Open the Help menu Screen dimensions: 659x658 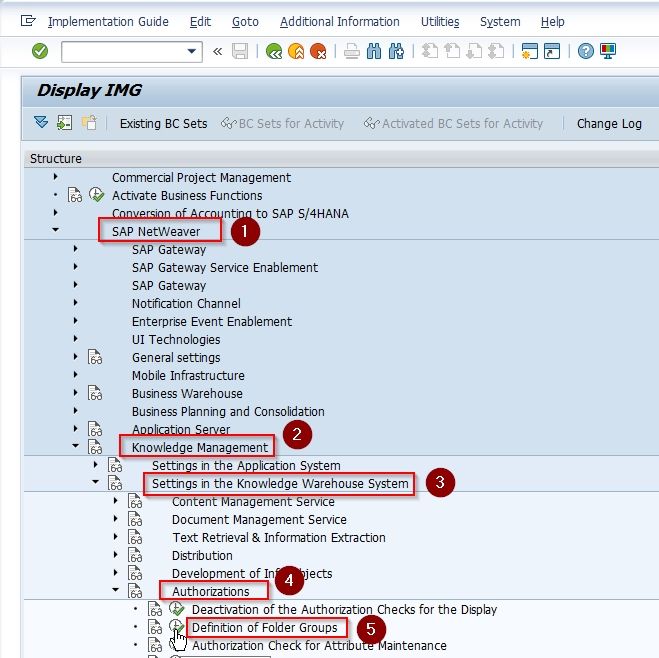click(x=552, y=21)
